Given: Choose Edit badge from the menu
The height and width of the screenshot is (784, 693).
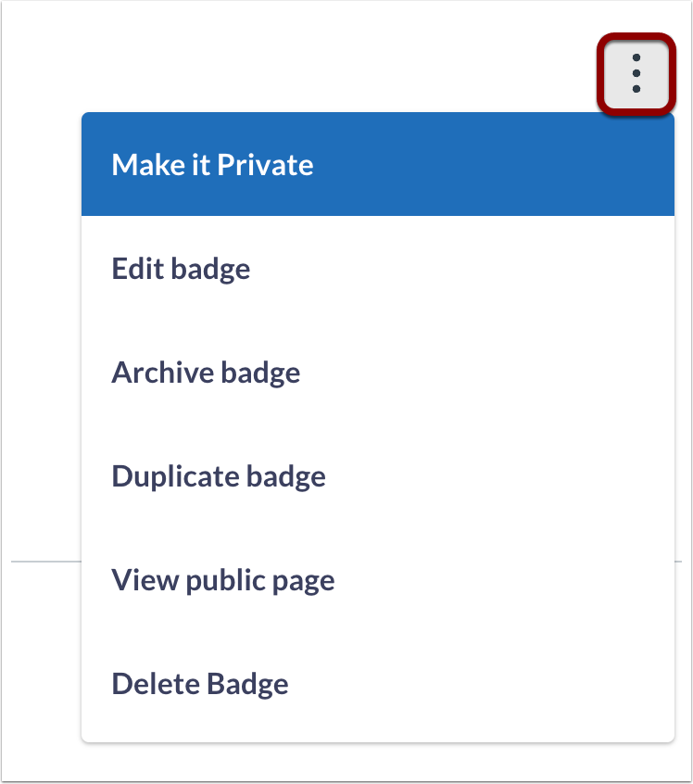Looking at the screenshot, I should 181,268.
